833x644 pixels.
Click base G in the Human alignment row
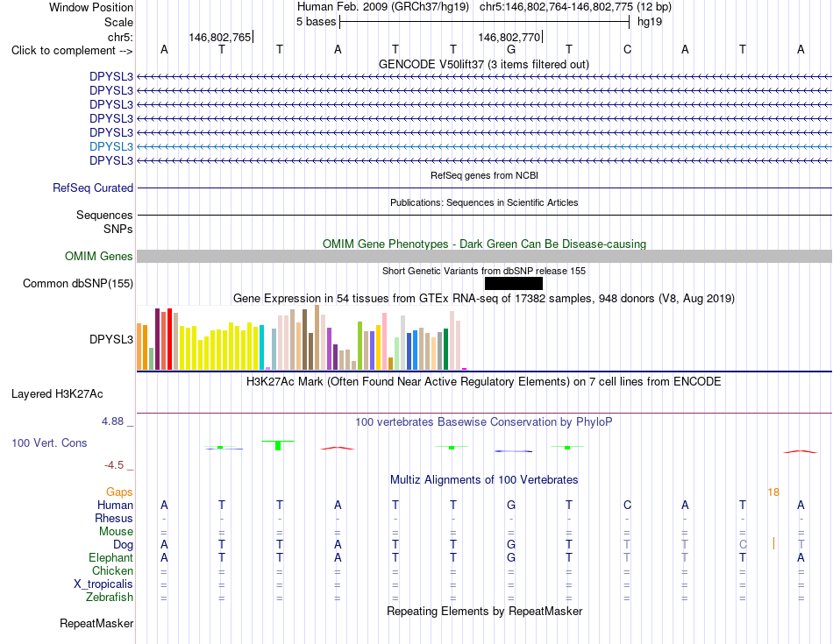click(x=511, y=505)
